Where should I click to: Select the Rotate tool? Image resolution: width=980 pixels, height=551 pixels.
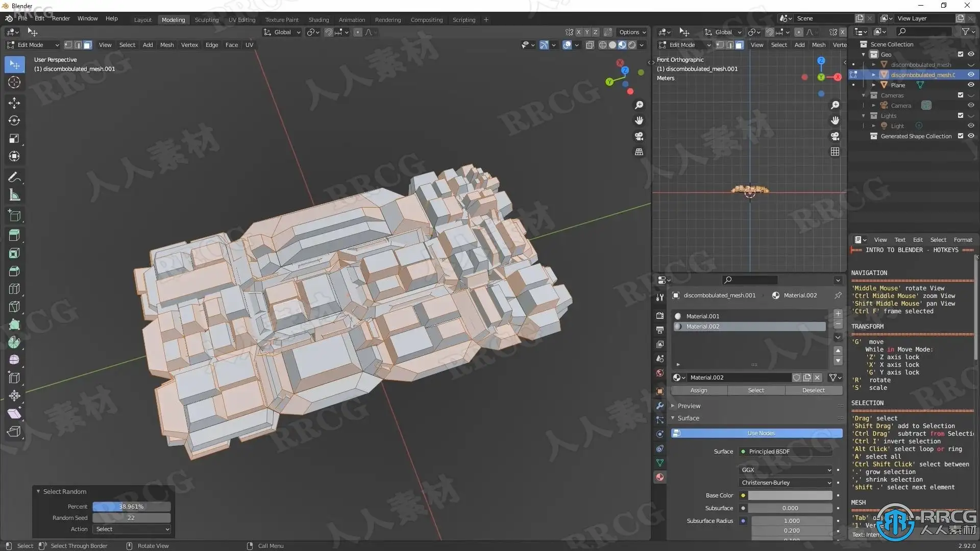[14, 120]
